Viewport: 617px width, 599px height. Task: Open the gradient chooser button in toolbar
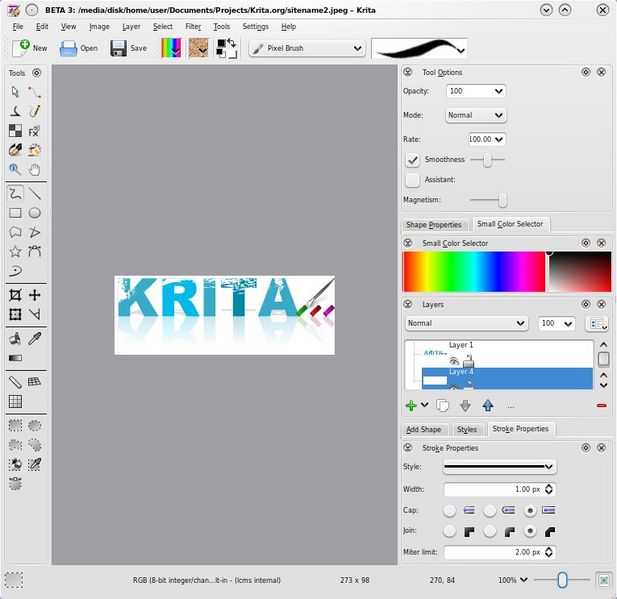coord(171,48)
